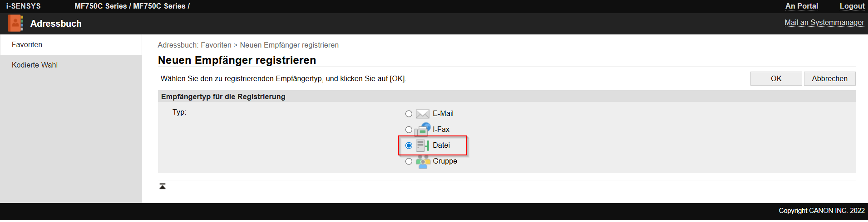Click the Datei file server icon
Image resolution: width=868 pixels, height=222 pixels.
pos(422,145)
